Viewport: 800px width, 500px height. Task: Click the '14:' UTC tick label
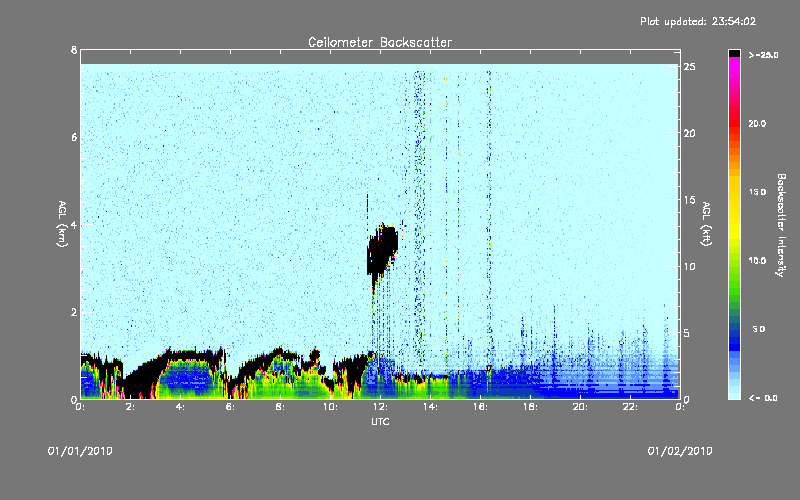pyautogui.click(x=430, y=407)
